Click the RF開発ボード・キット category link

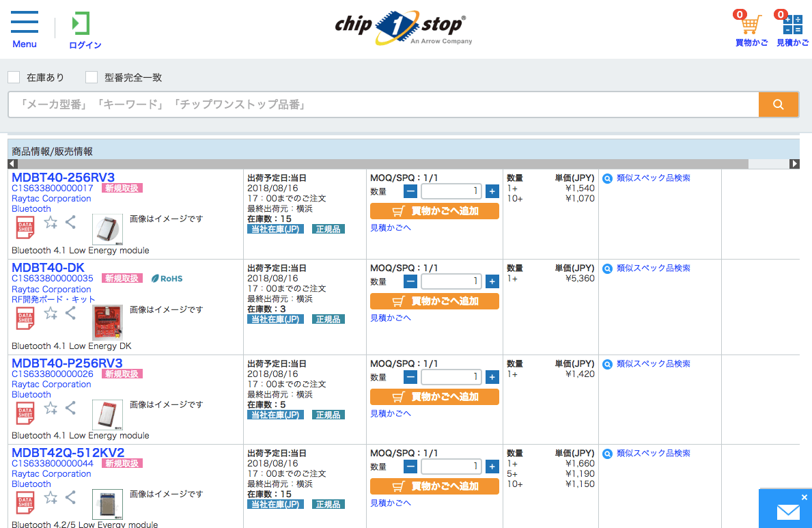point(53,299)
